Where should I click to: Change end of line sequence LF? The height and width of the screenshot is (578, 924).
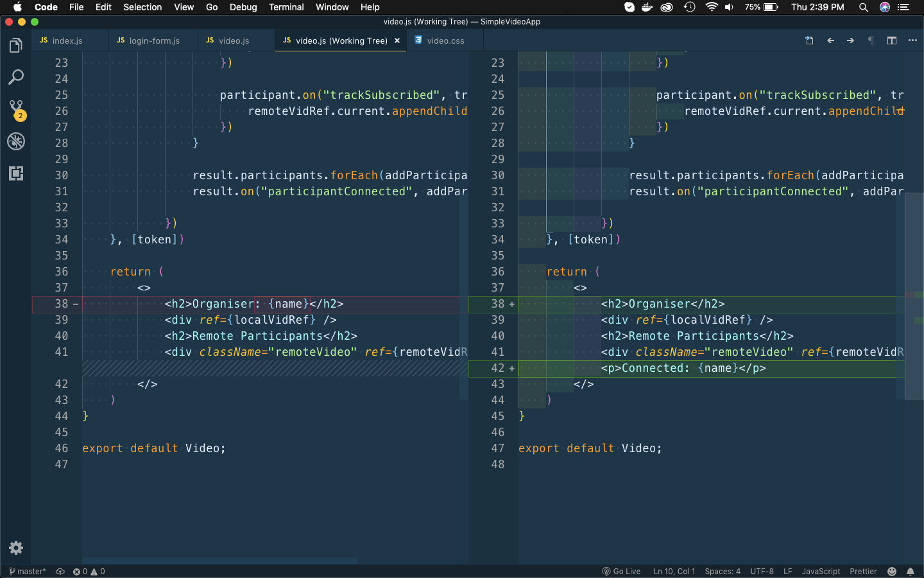coord(788,572)
